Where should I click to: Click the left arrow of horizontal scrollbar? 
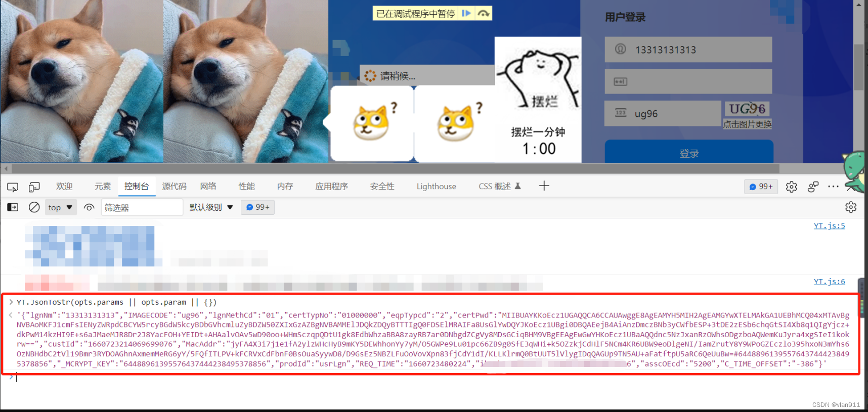click(6, 168)
